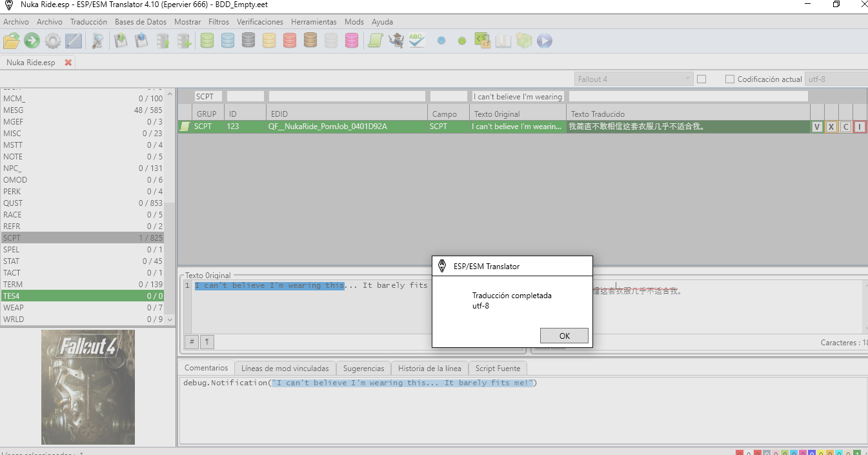This screenshot has width=868, height=455.
Task: Click the green database toolbar icon
Action: (x=207, y=41)
